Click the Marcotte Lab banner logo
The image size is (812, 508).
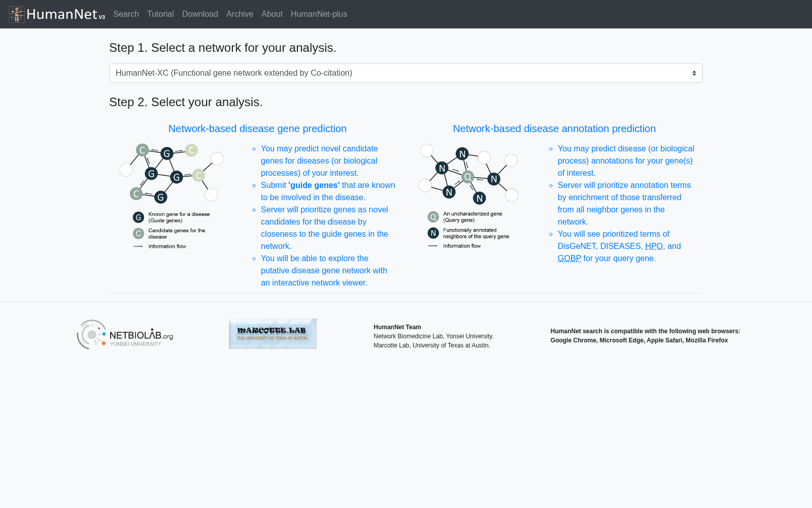click(273, 334)
